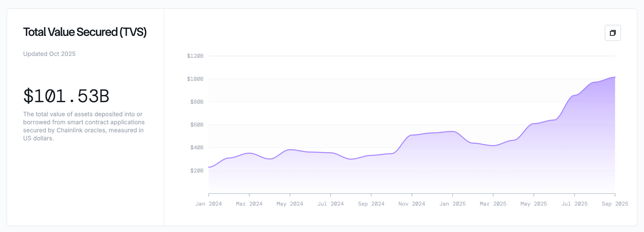The image size is (644, 232).
Task: Click the Mar 2025 axis label
Action: (x=493, y=204)
